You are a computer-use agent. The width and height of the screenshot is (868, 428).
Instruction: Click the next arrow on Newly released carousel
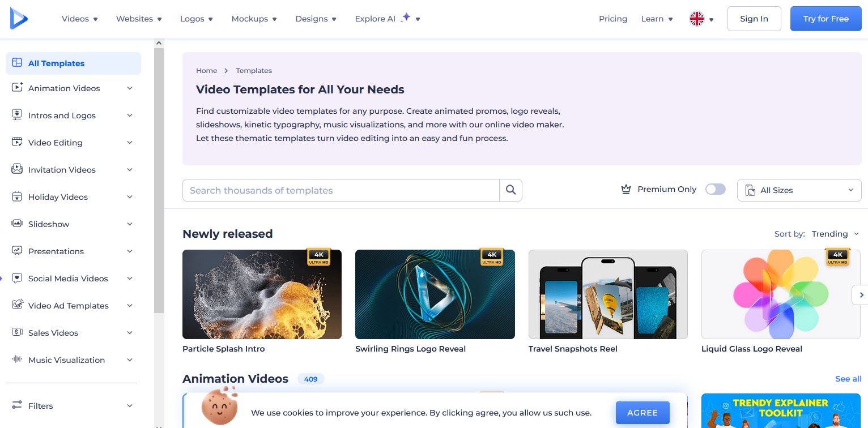tap(861, 295)
